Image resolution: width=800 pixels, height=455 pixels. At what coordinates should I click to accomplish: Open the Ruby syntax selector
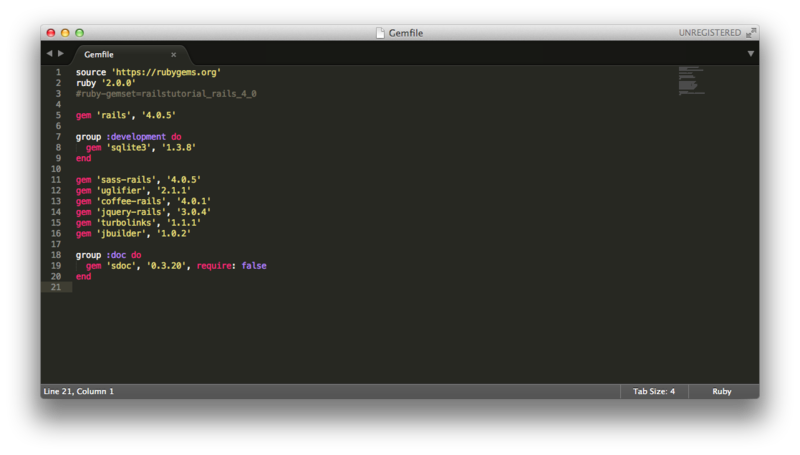tap(721, 391)
